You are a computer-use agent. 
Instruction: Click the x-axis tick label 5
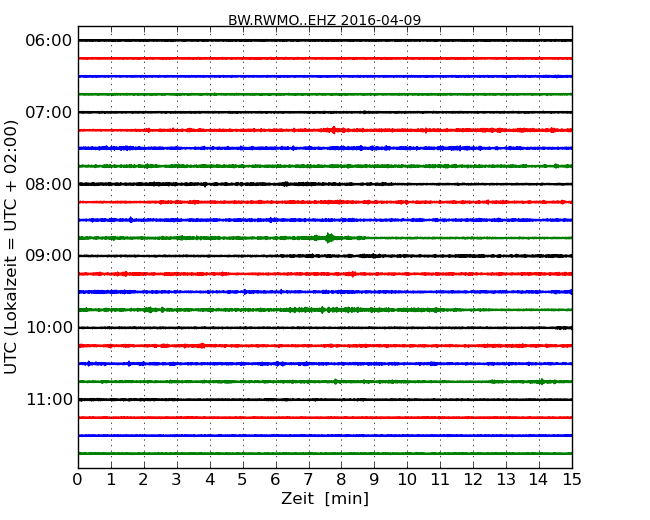[x=243, y=479]
